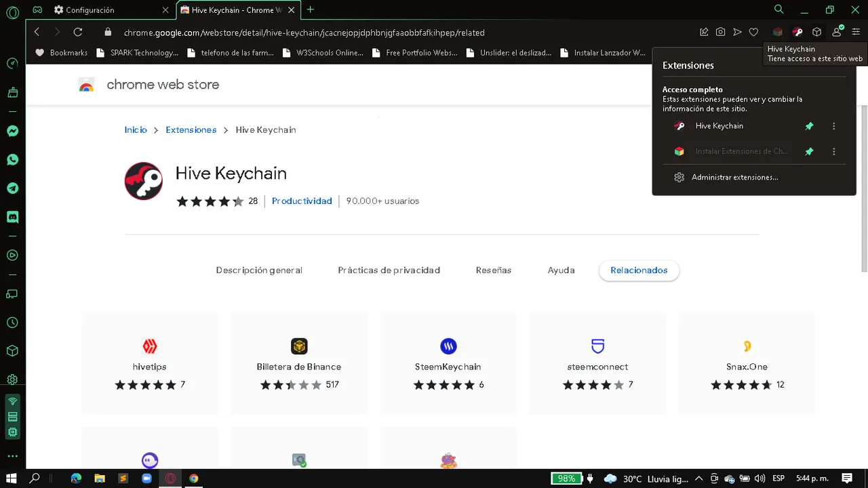The image size is (868, 488).
Task: Switch to the Configuración tab
Action: (x=112, y=10)
